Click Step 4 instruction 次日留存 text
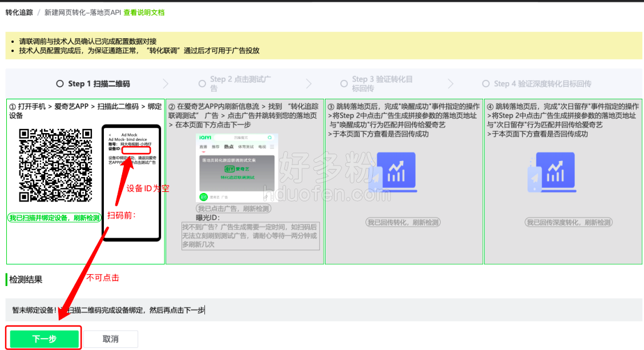 (563, 120)
